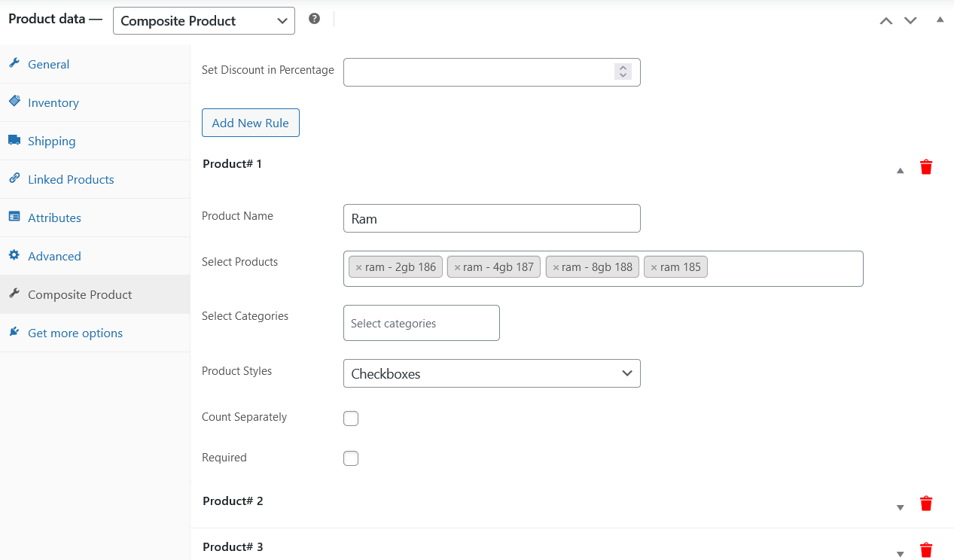
Task: Delete Product# 1 using red trash icon
Action: tap(926, 167)
